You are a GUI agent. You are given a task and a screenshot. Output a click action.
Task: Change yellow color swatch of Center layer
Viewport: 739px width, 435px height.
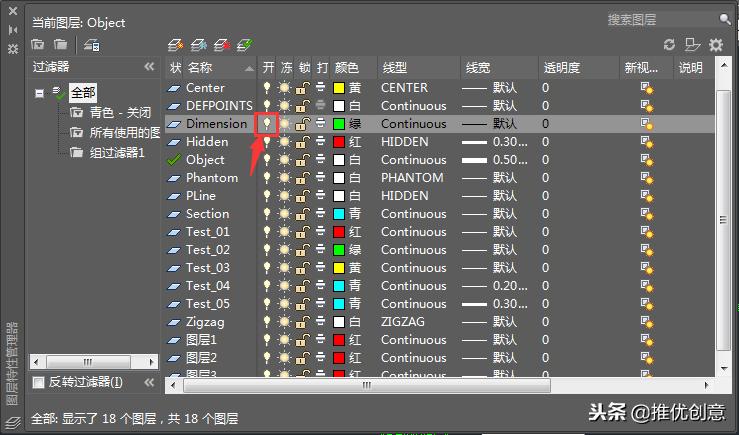pyautogui.click(x=339, y=88)
